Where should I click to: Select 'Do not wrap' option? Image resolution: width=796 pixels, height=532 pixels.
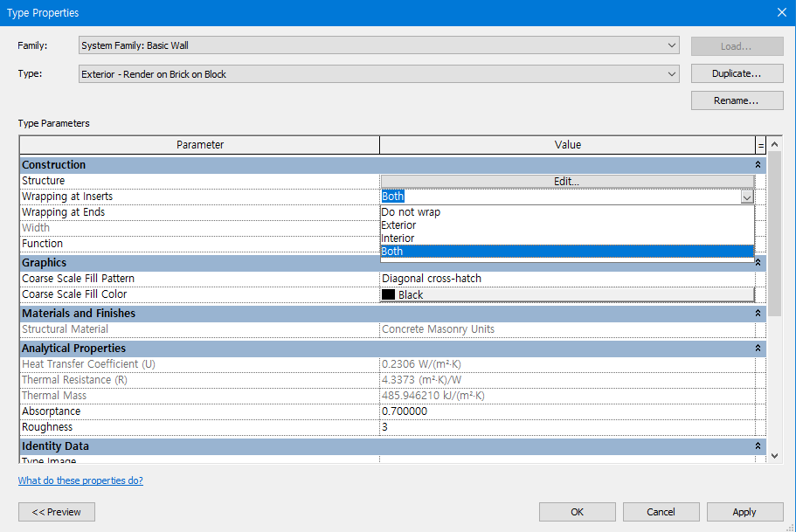[567, 212]
